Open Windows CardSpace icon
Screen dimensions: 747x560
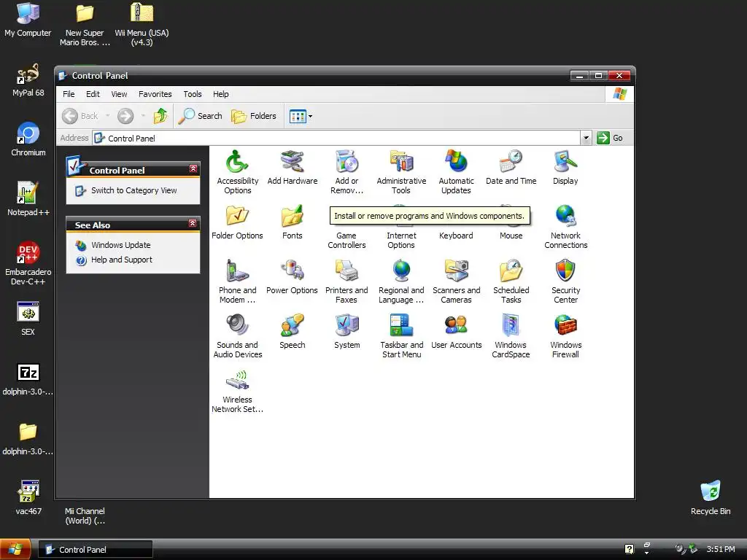pyautogui.click(x=511, y=326)
